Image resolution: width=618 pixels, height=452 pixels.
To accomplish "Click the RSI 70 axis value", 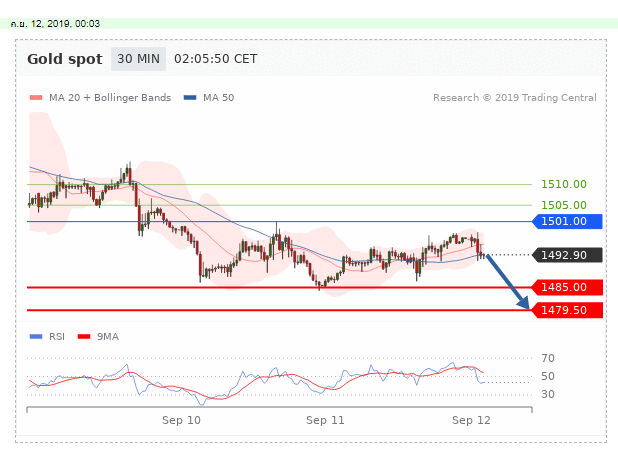I will (548, 358).
